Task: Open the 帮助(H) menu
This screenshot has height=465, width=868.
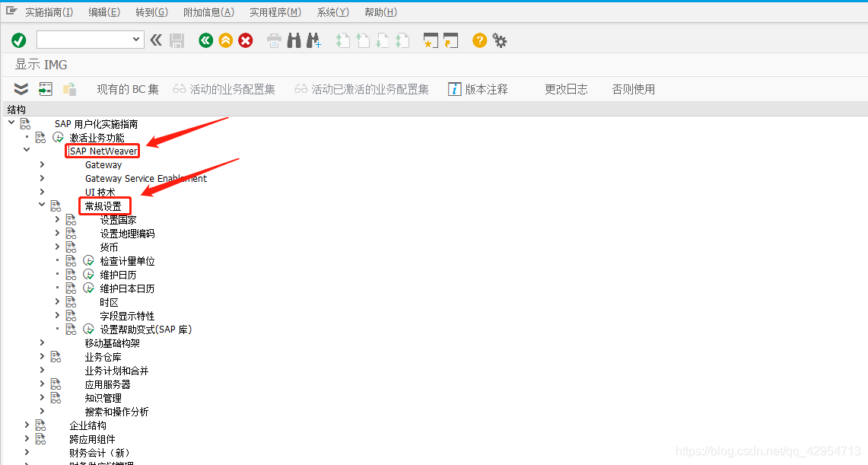Action: (x=380, y=12)
